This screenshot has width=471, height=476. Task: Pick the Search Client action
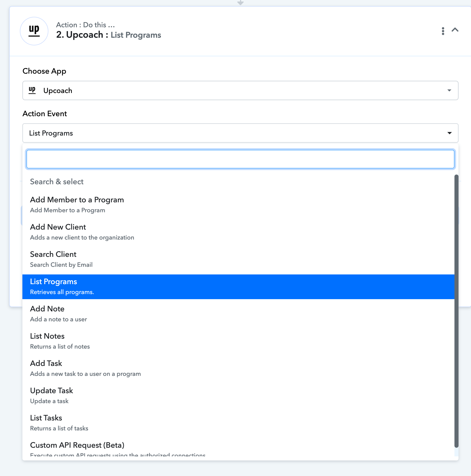point(238,259)
